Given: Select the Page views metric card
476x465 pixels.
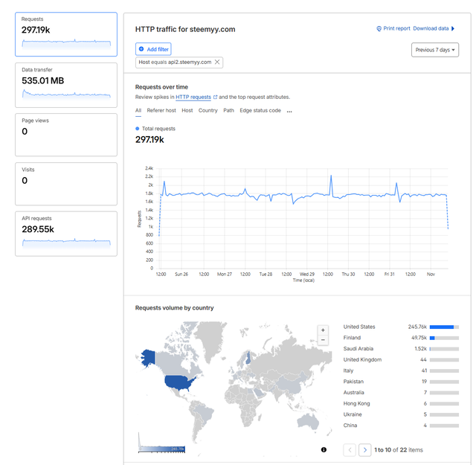Looking at the screenshot, I should click(x=66, y=135).
